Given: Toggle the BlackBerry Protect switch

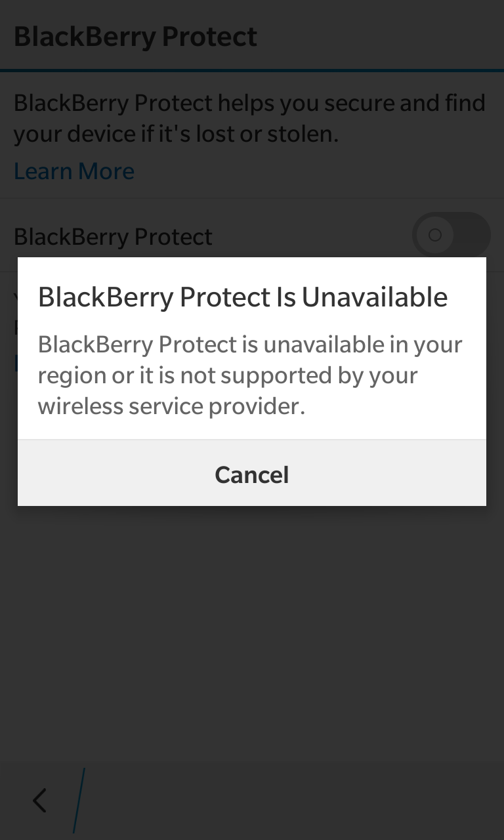Looking at the screenshot, I should click(451, 235).
